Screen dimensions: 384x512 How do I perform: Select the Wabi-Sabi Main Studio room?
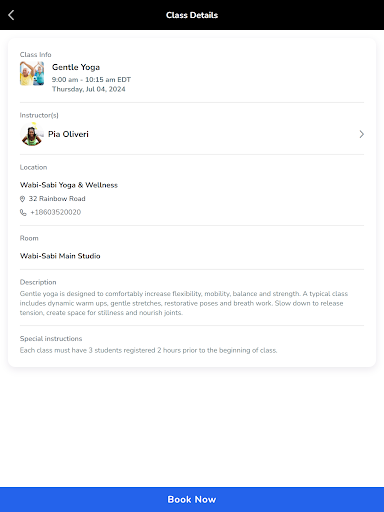[60, 256]
